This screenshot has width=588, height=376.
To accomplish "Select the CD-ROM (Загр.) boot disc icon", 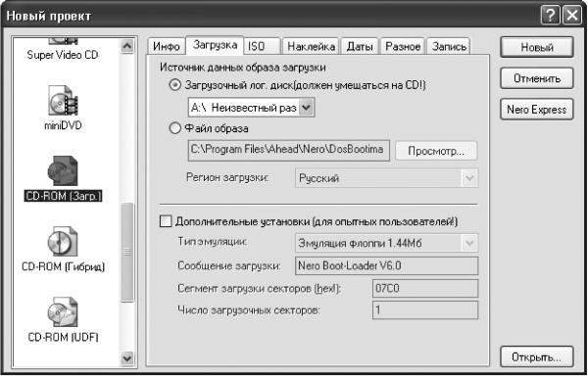I will click(63, 171).
